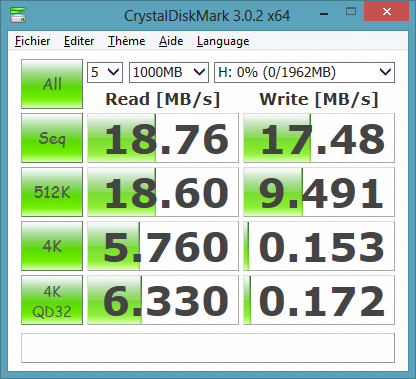The width and height of the screenshot is (416, 379).
Task: Click the Read [MB/s] column header
Action: 163,99
